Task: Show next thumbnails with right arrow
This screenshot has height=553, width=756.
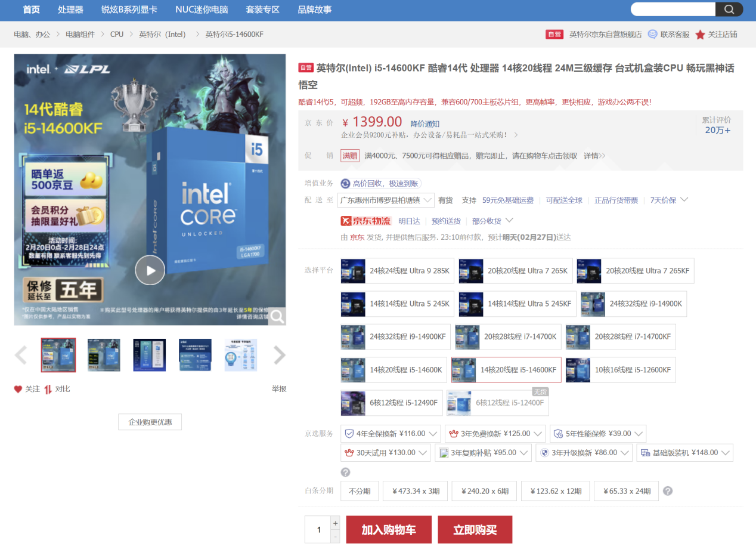Action: click(280, 355)
